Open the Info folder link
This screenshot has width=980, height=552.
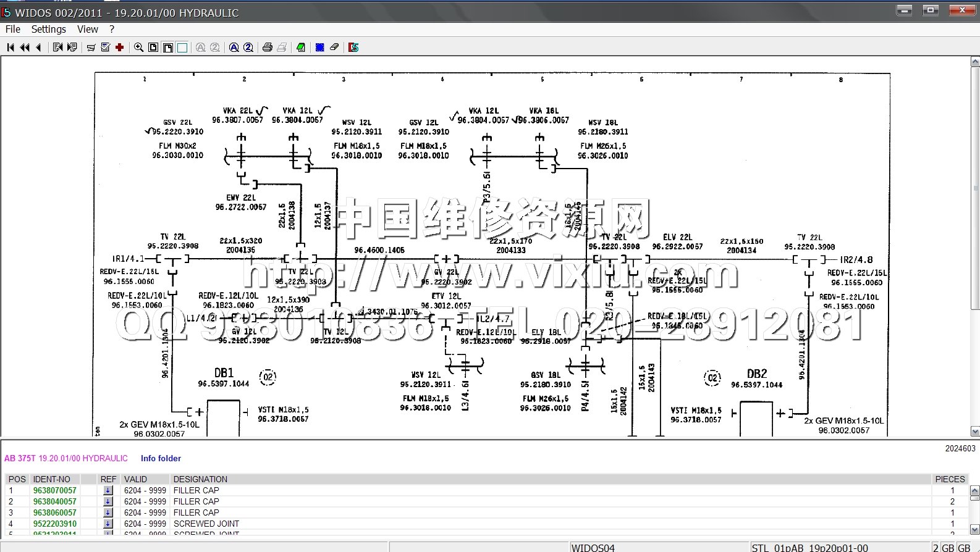point(161,459)
